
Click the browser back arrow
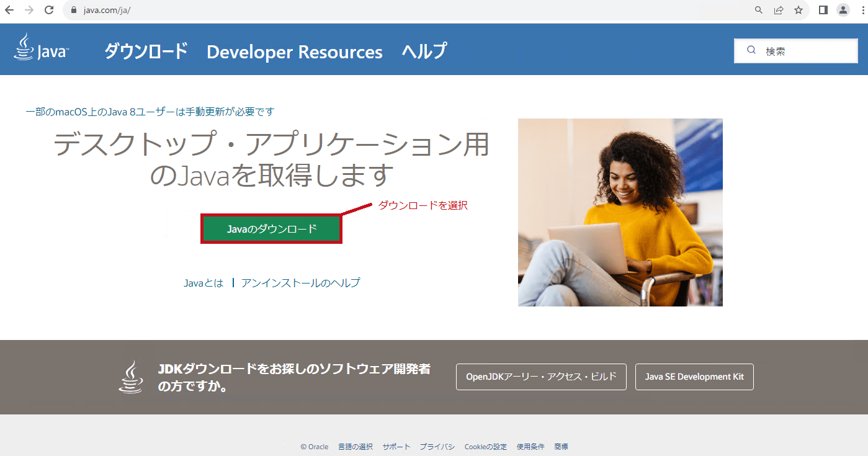[9, 10]
